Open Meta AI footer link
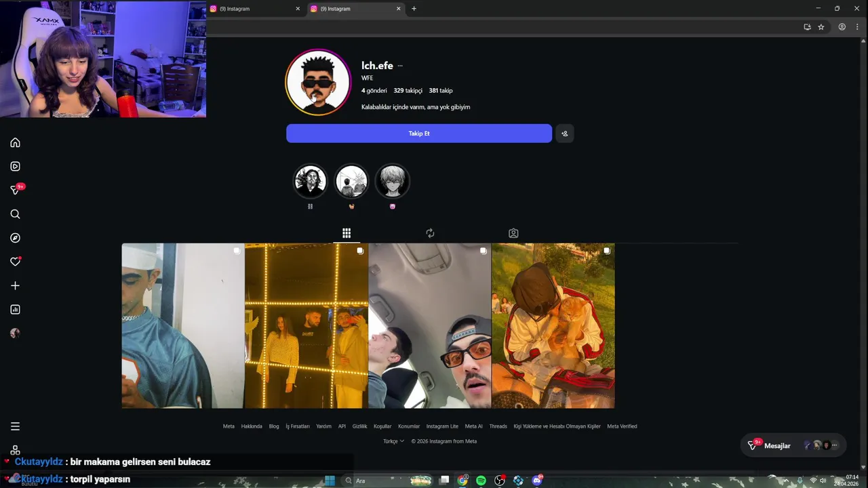 tap(474, 426)
